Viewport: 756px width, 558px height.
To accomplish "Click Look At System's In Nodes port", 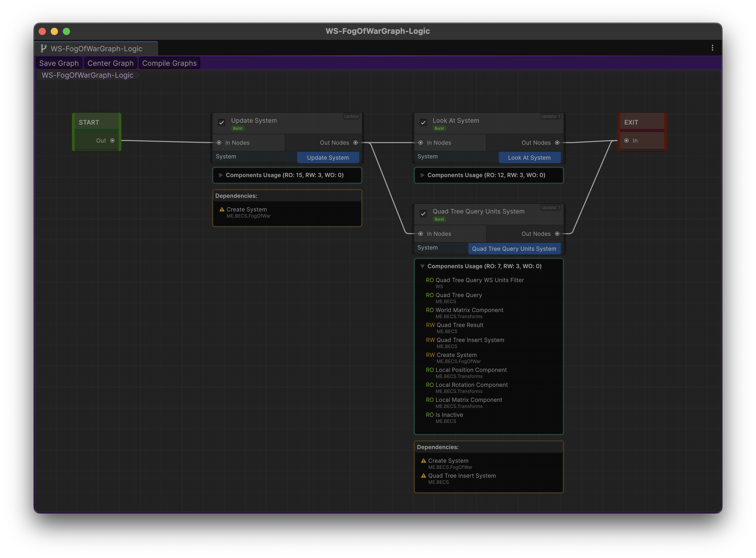I will (x=421, y=143).
